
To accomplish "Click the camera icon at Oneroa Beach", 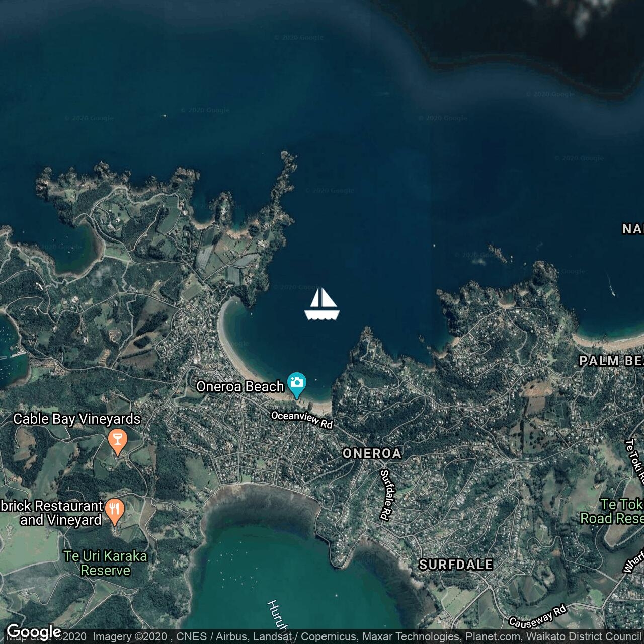I will pyautogui.click(x=297, y=384).
